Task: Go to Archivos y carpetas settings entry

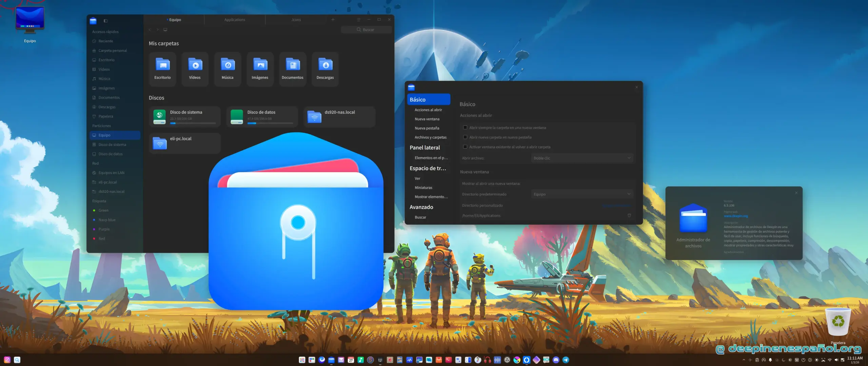Action: pyautogui.click(x=431, y=137)
